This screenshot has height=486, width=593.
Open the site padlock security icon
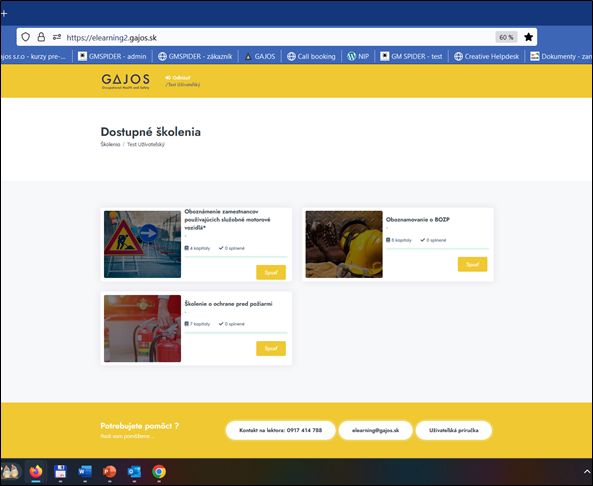[x=41, y=37]
